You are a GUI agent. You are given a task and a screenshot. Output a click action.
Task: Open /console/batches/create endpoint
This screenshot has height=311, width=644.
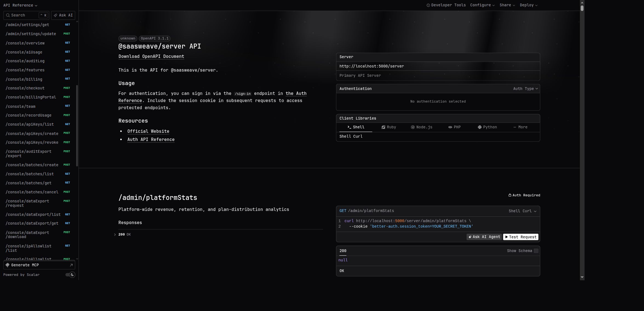38,165
